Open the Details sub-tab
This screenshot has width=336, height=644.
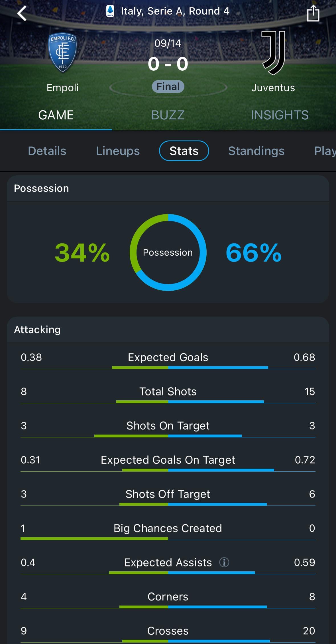47,151
